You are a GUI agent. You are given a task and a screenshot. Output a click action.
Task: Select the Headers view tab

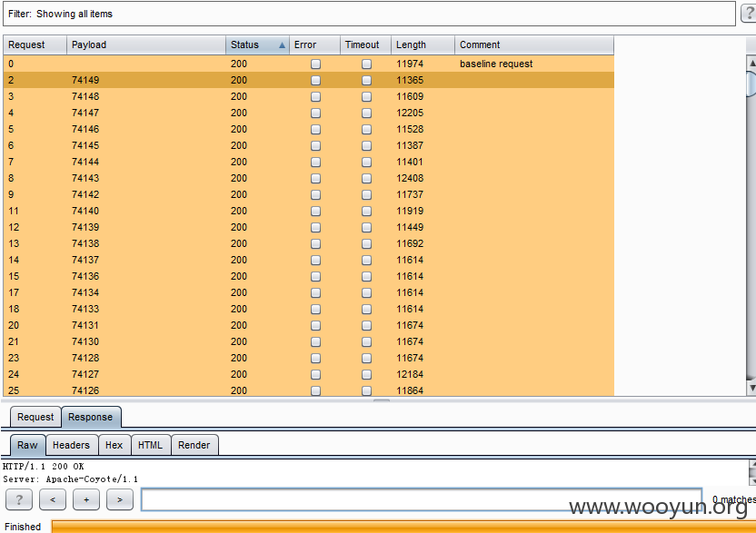72,445
